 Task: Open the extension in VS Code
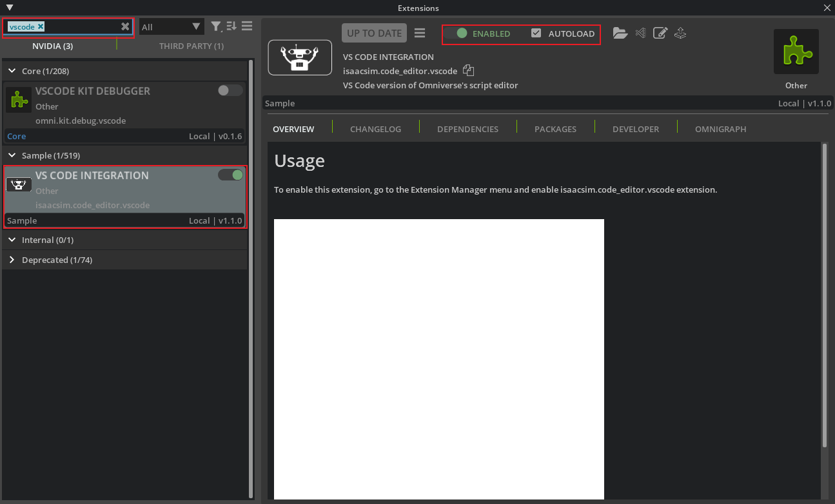(640, 33)
